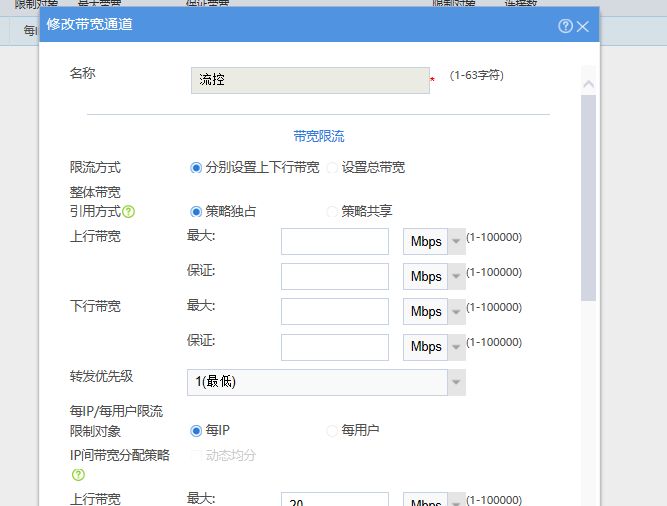
Task: Click 上行带宽 最大 input field under 整体带宽
Action: click(335, 241)
